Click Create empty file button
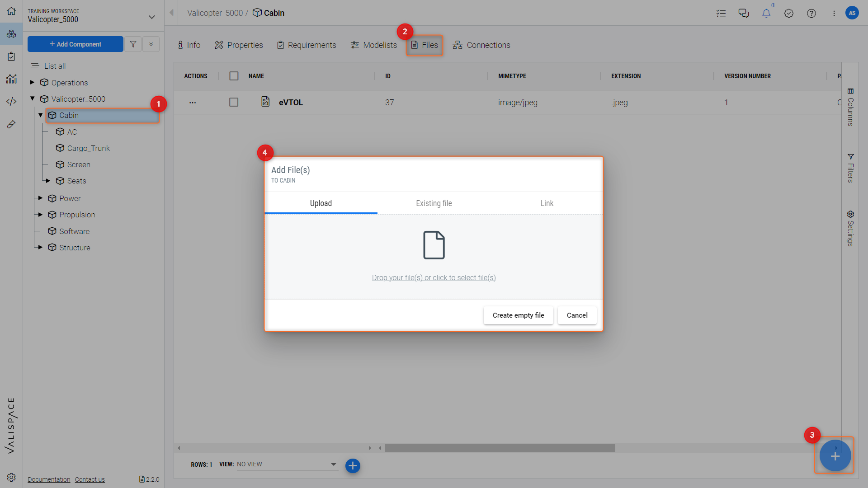Viewport: 868px width, 488px height. 519,315
